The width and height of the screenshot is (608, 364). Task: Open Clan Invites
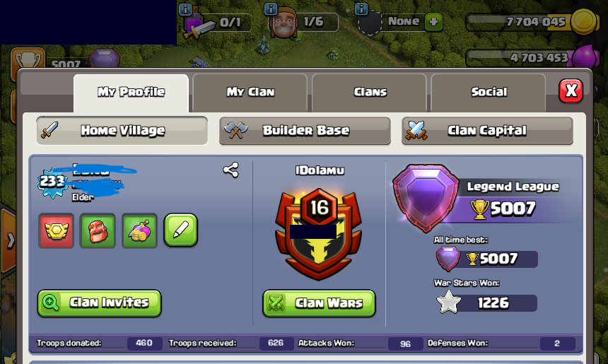[x=99, y=303]
